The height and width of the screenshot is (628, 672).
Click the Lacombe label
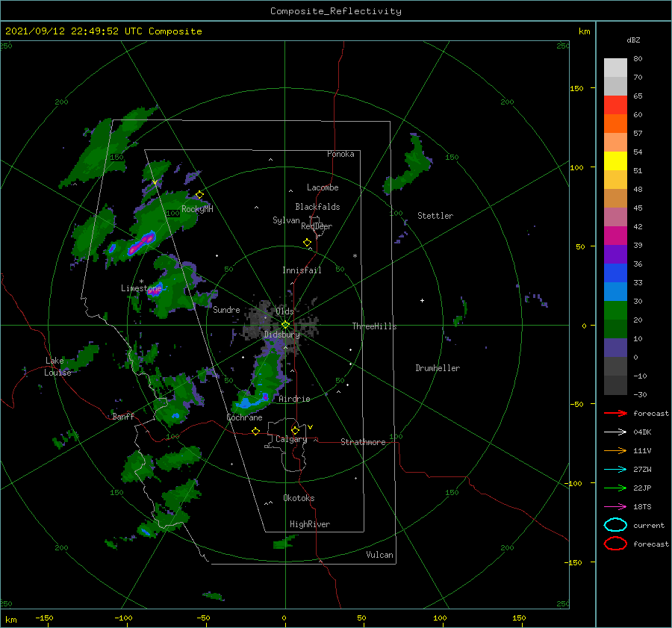[x=323, y=187]
